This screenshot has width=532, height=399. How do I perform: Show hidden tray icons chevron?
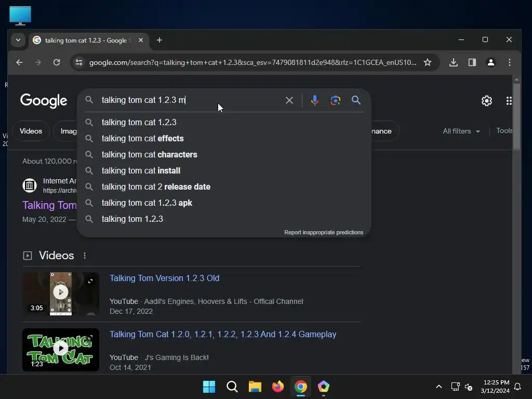438,387
